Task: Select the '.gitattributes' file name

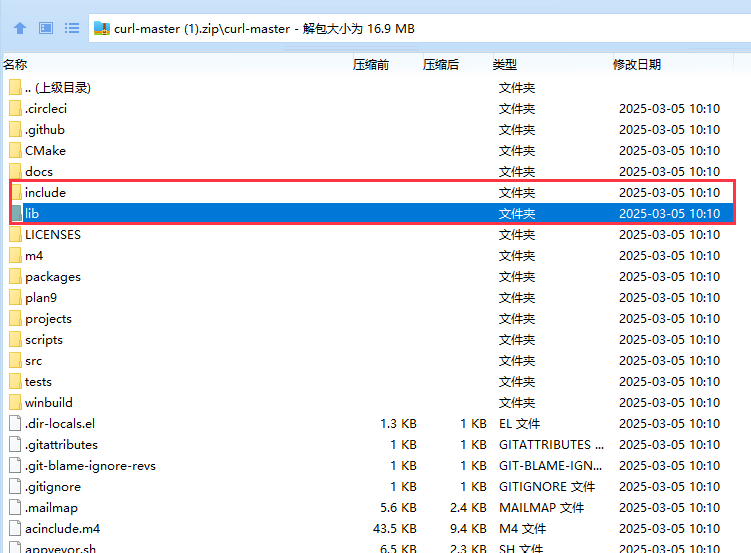Action: pos(61,445)
